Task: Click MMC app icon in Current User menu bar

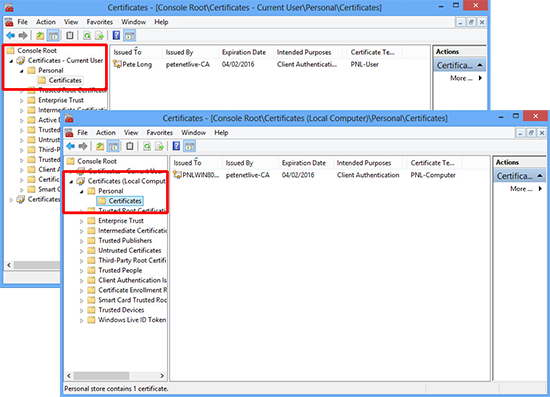Action: [x=9, y=22]
